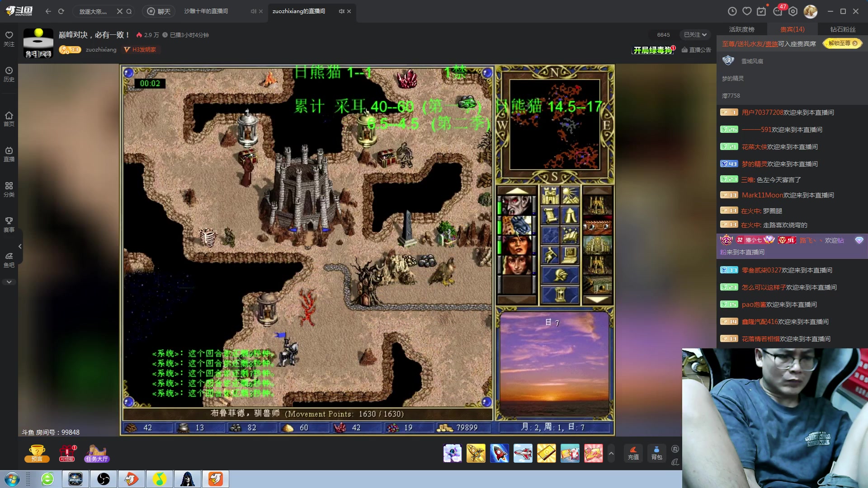Open settings hexagon icon
Screen dimensions: 868x488
pos(793,11)
